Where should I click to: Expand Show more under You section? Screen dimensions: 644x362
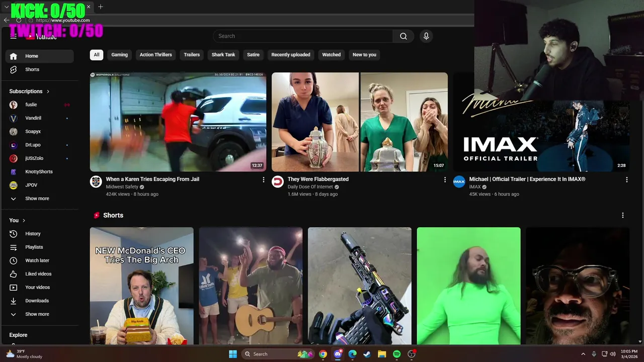tap(39, 314)
